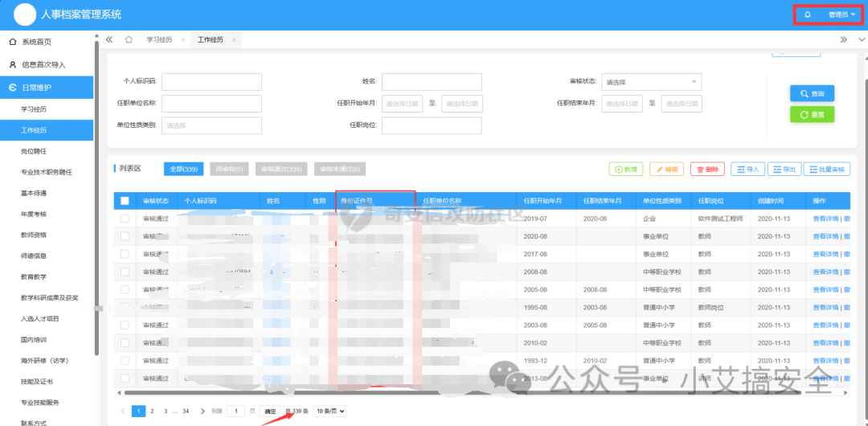This screenshot has height=426, width=868.
Task: Open the 审核状态 dropdown
Action: 652,82
